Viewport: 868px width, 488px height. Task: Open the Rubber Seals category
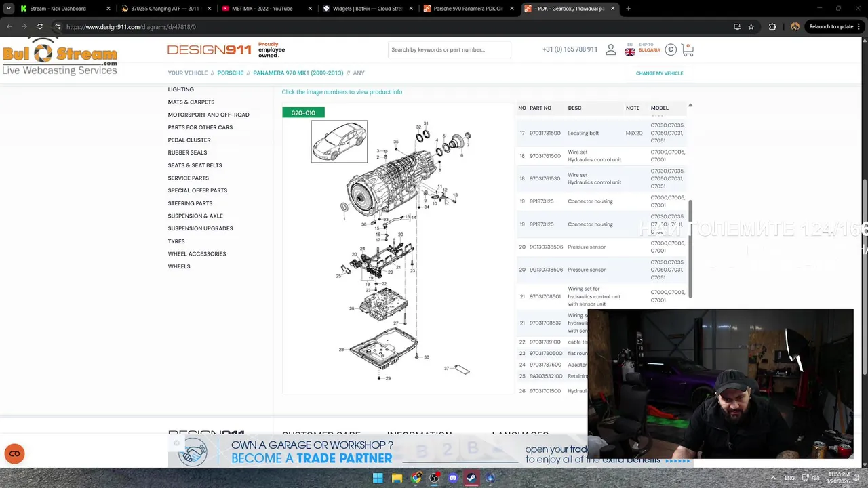[x=187, y=152]
